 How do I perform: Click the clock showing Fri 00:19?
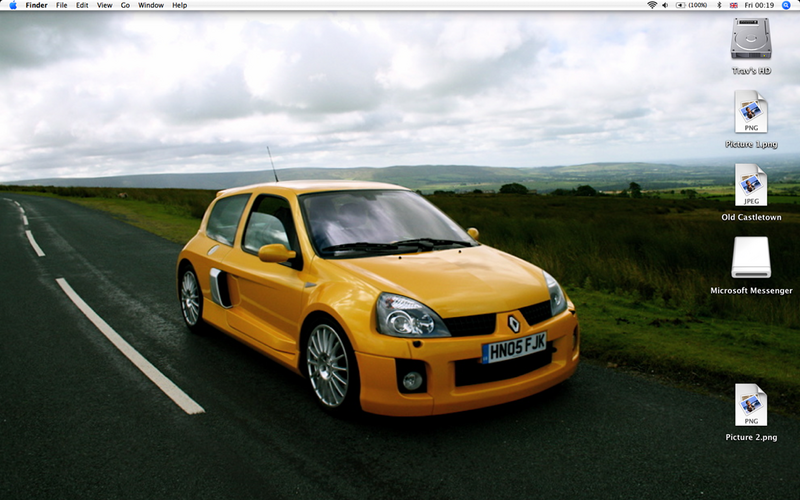click(759, 5)
